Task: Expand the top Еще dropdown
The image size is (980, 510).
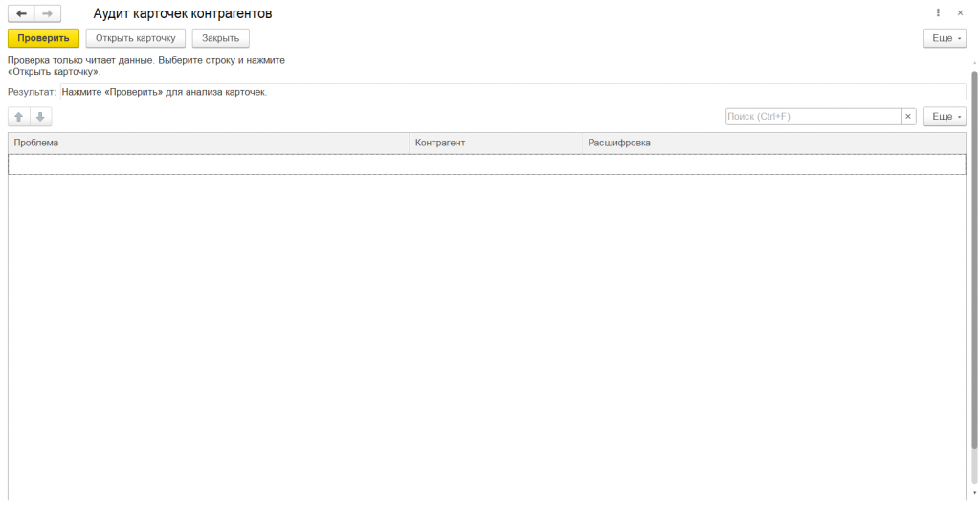Action: point(945,38)
